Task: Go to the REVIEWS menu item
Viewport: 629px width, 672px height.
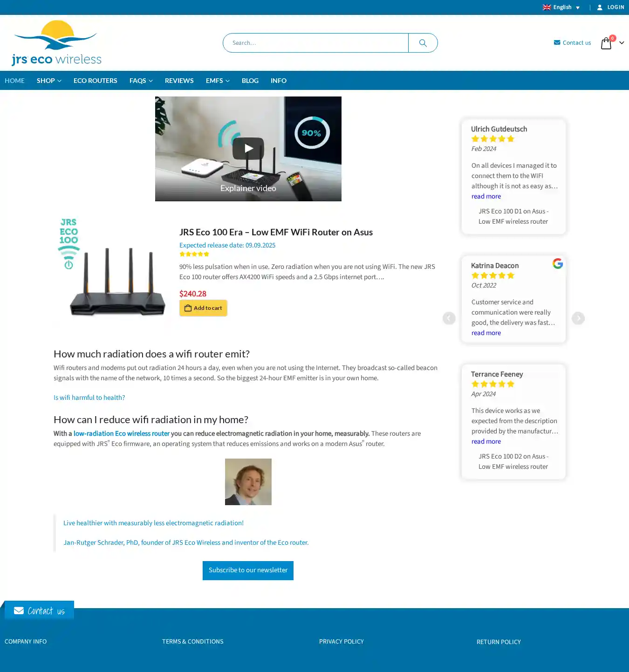Action: click(179, 81)
